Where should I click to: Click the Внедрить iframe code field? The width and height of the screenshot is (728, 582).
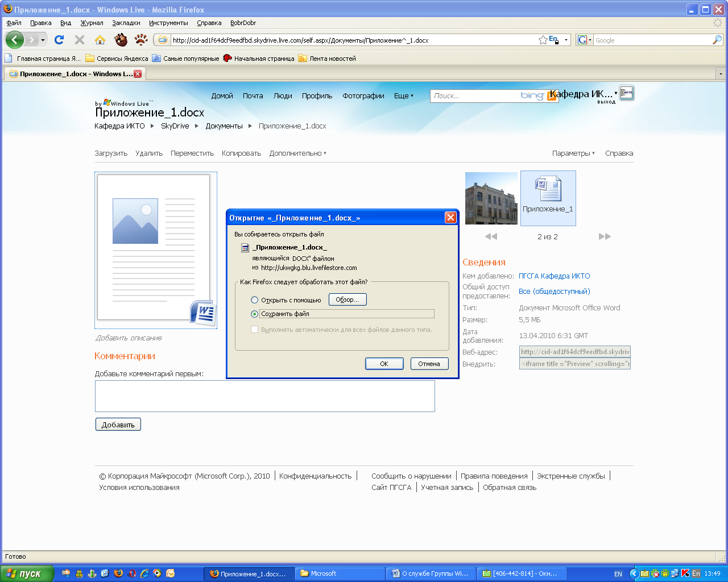click(x=575, y=364)
